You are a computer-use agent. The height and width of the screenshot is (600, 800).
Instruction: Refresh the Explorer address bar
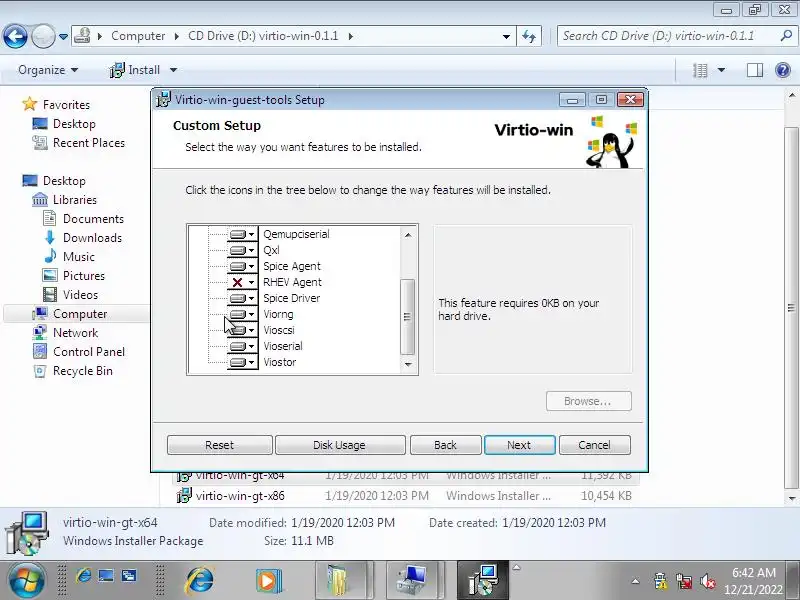coord(529,36)
